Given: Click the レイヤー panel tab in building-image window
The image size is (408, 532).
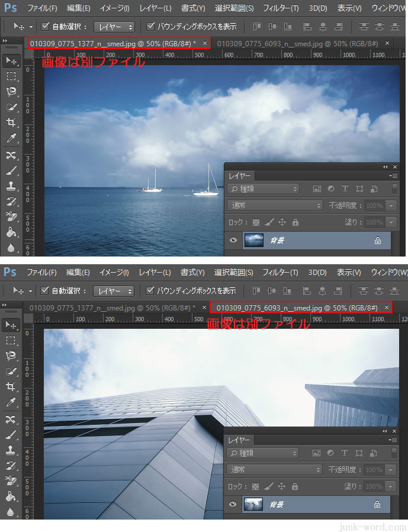Looking at the screenshot, I should 239,440.
